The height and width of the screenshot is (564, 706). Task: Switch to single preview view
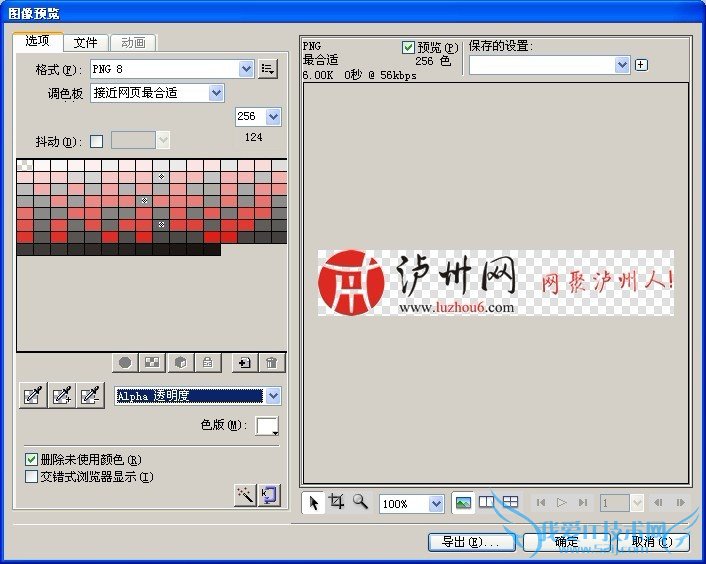(463, 502)
